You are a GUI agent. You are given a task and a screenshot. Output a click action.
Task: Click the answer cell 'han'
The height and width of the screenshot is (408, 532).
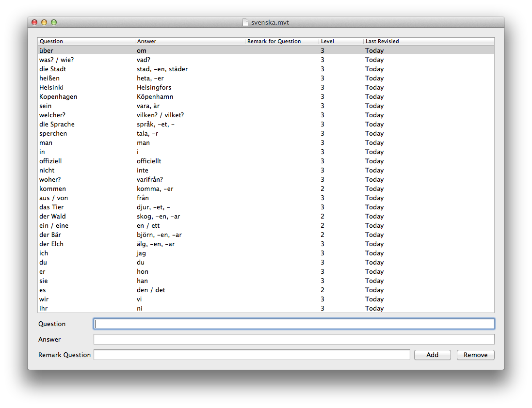142,281
